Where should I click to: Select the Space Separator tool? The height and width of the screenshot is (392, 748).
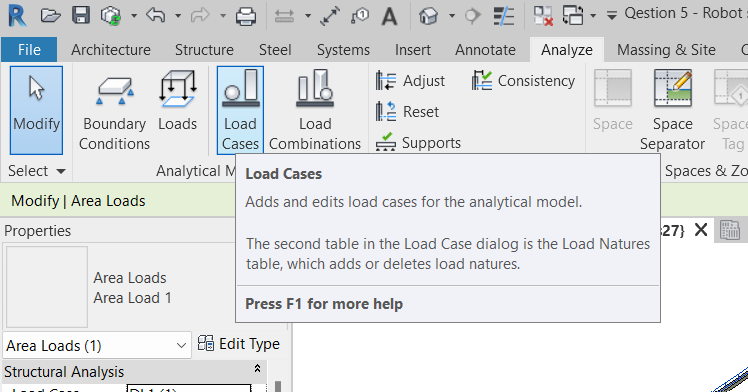672,110
